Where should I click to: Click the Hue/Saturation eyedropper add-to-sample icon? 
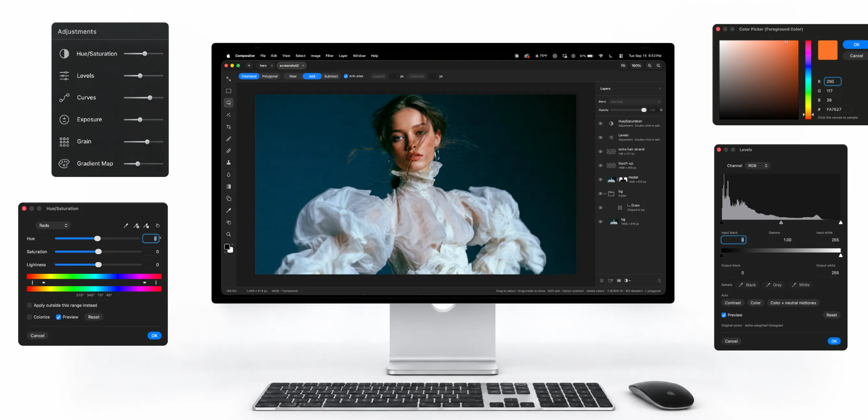136,226
